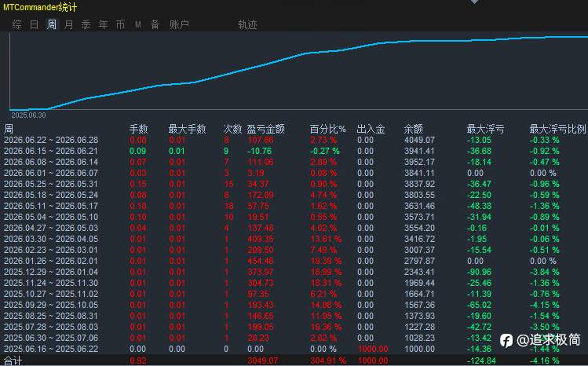Click the 余额 column header
The image size is (588, 366).
[413, 129]
